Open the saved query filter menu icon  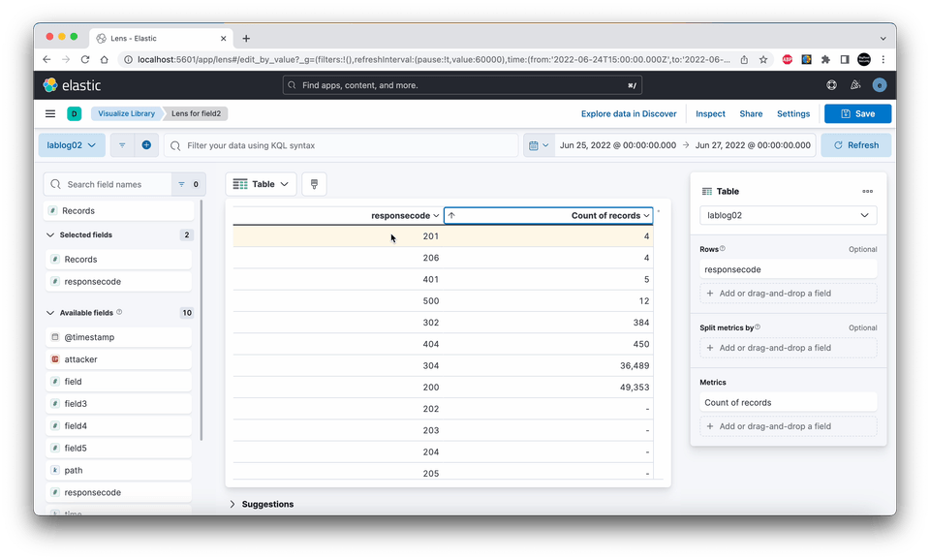click(x=122, y=144)
